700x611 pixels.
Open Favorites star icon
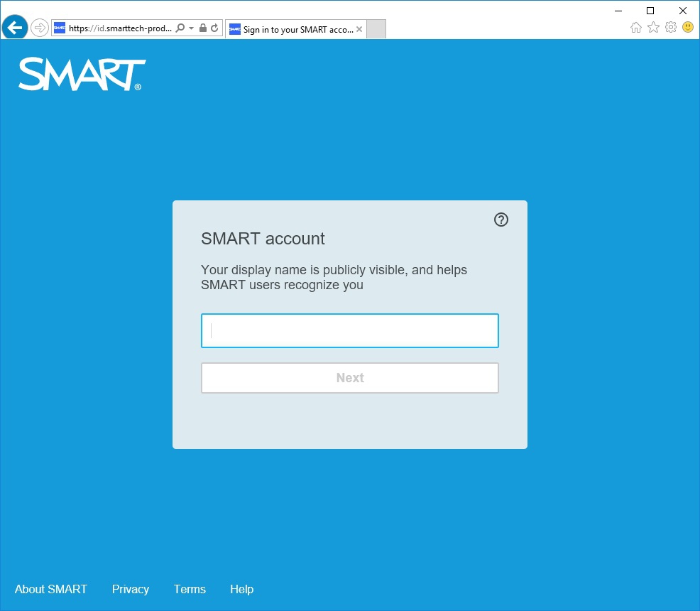(x=653, y=28)
